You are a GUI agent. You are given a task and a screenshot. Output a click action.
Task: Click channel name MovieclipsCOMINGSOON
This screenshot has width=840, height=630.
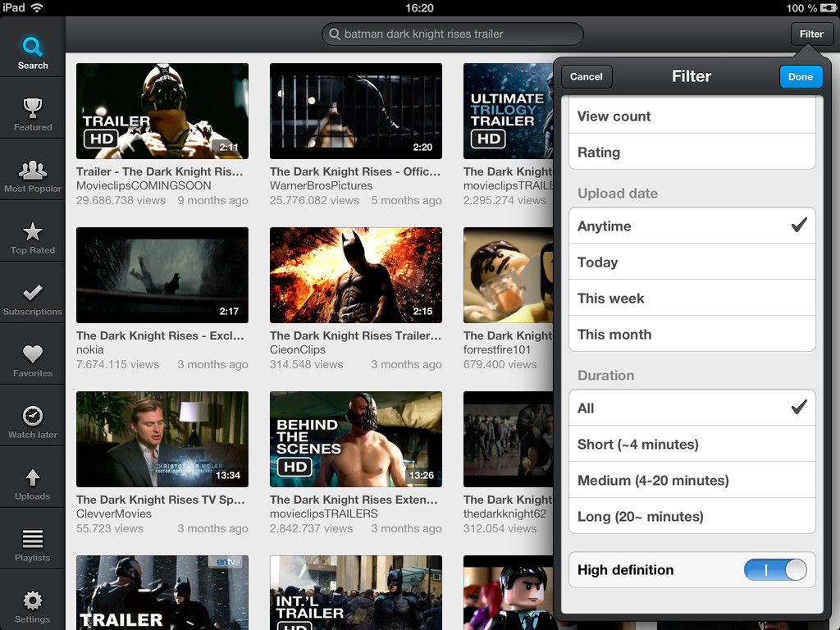(x=144, y=185)
